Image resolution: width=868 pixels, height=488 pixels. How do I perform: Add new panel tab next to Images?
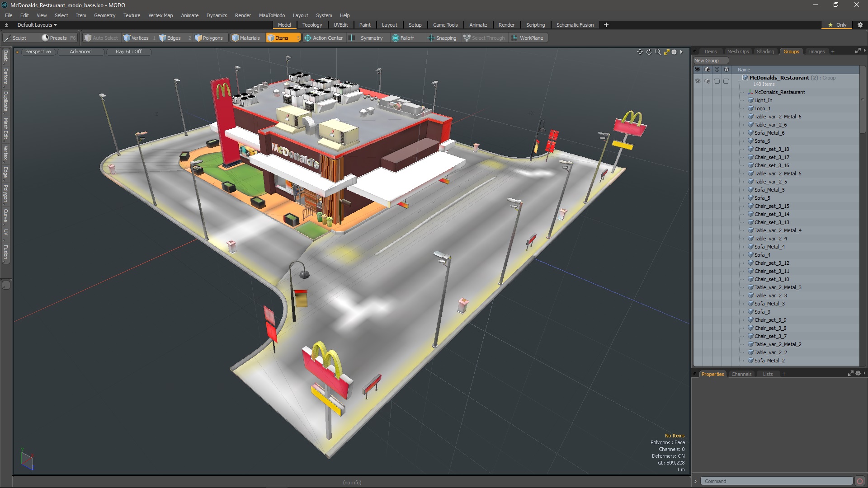(833, 52)
